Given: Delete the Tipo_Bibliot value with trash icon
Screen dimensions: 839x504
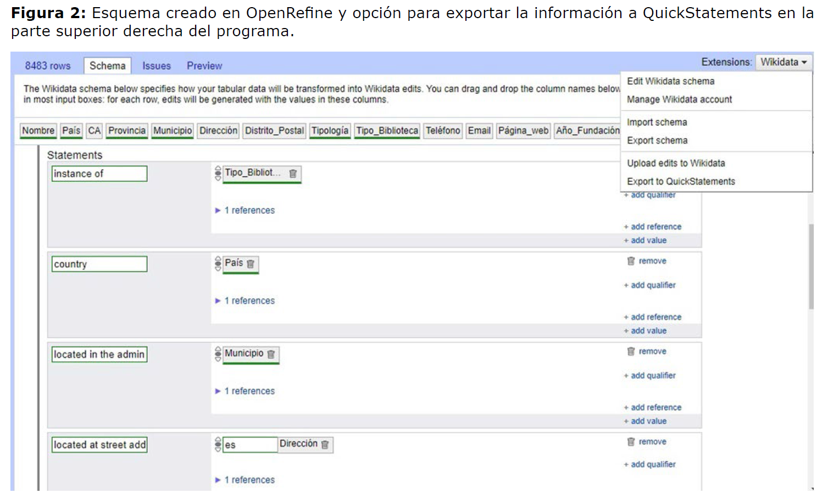Looking at the screenshot, I should pyautogui.click(x=293, y=173).
